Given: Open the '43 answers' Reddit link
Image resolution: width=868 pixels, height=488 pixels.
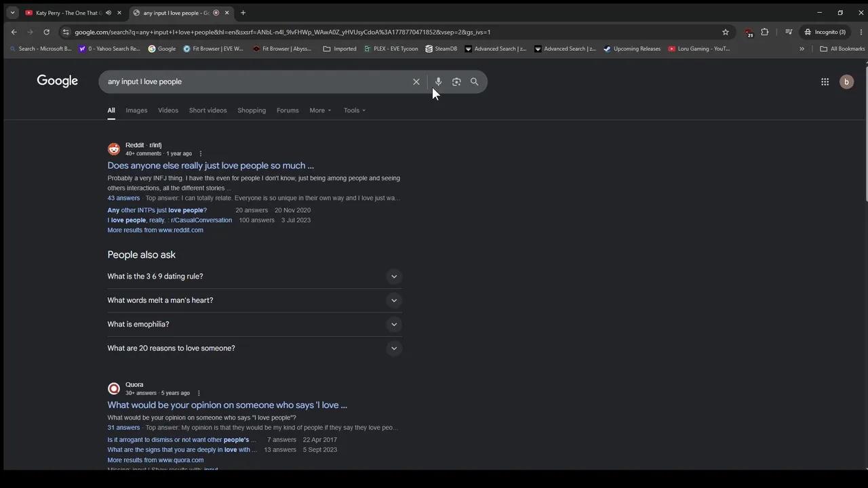Looking at the screenshot, I should coord(123,198).
